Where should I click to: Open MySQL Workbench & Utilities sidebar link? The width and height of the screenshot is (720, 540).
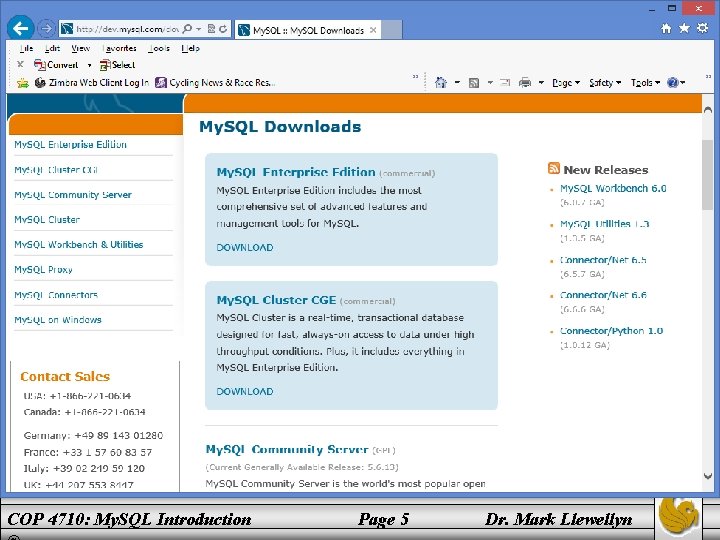point(79,244)
